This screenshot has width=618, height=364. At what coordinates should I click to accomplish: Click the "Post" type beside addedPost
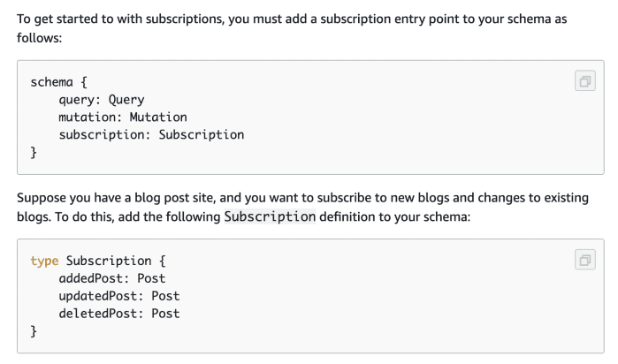151,278
